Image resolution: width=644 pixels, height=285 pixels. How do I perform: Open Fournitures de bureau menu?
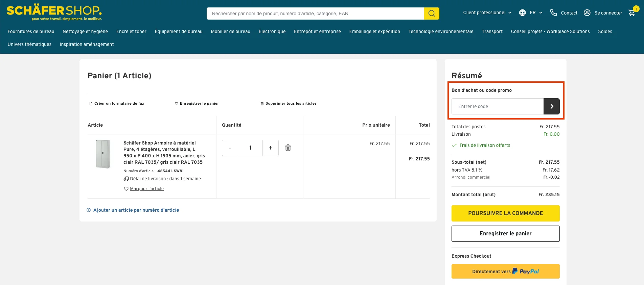coord(31,31)
